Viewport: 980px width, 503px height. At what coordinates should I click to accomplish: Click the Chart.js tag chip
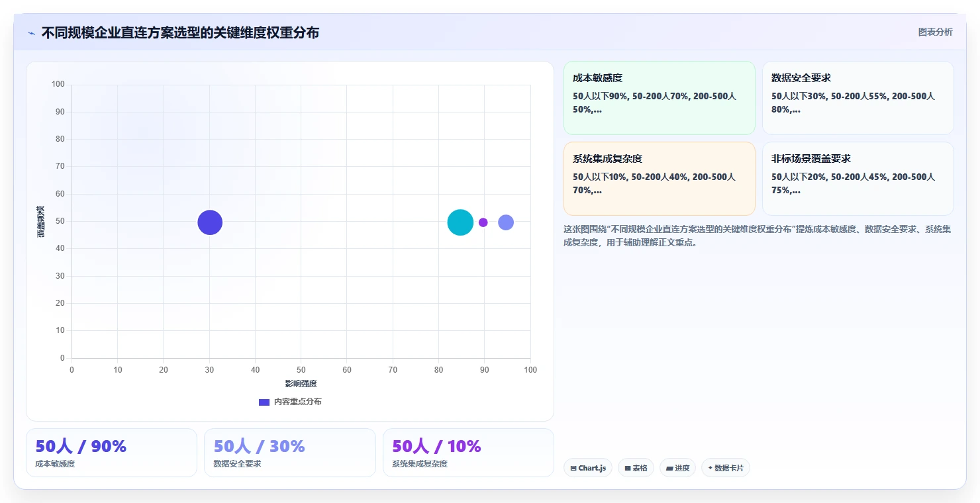588,468
